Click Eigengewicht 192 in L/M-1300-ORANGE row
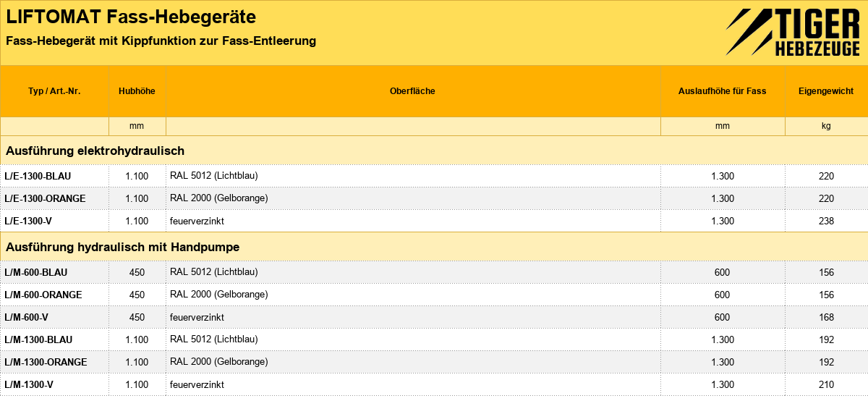Image resolution: width=868 pixels, height=401 pixels. 826,362
